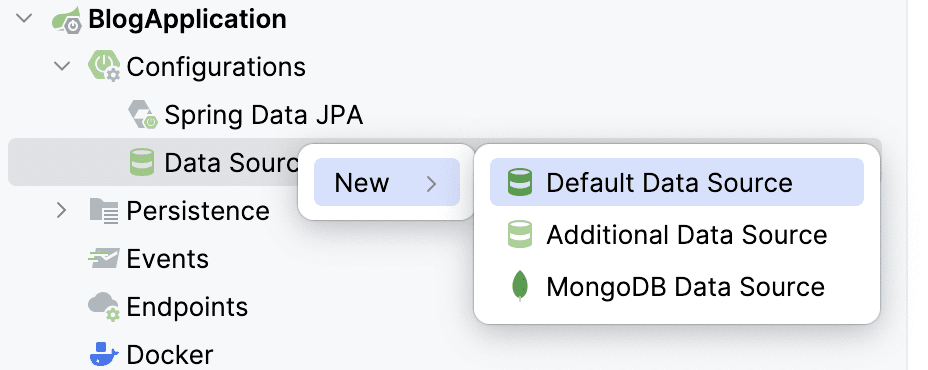This screenshot has height=370, width=928.
Task: Collapse the Configurations node chevron
Action: [62, 66]
